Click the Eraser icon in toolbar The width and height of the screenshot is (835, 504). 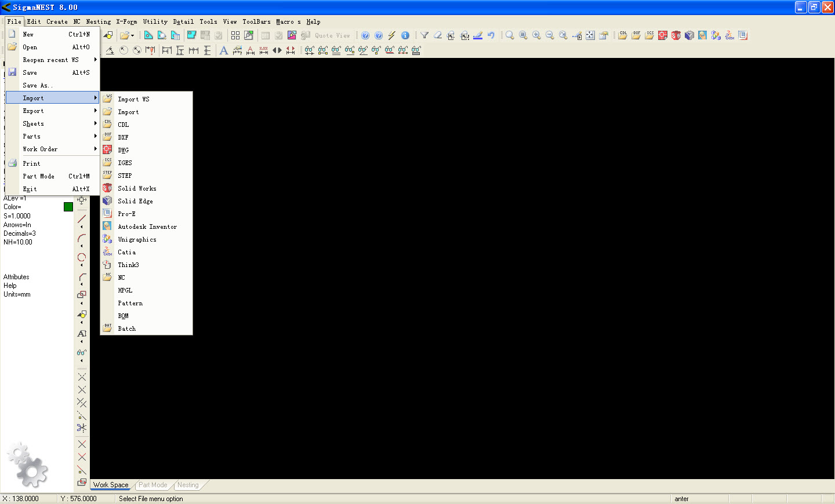click(x=438, y=35)
